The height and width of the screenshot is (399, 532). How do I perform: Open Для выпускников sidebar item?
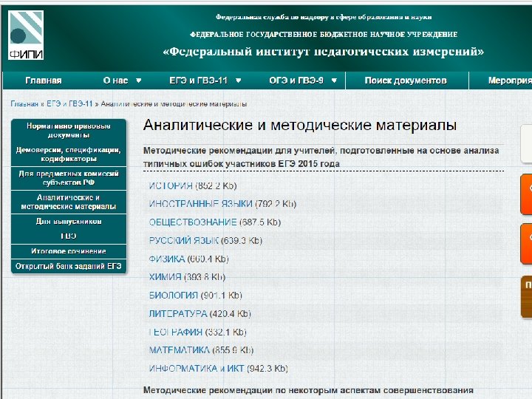click(x=69, y=222)
